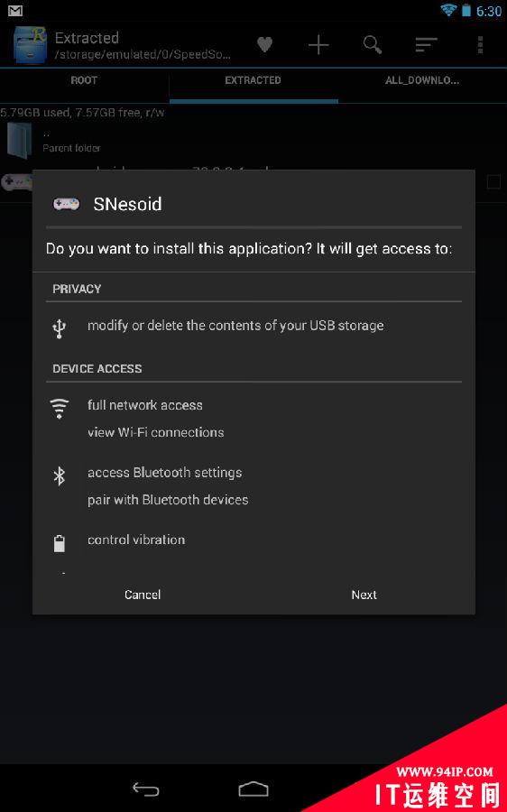Open sort options icon in toolbar

(426, 45)
